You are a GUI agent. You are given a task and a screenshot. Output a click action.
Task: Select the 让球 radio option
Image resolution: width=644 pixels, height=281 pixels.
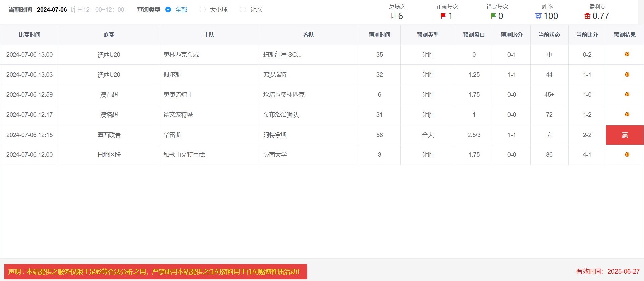pos(243,10)
